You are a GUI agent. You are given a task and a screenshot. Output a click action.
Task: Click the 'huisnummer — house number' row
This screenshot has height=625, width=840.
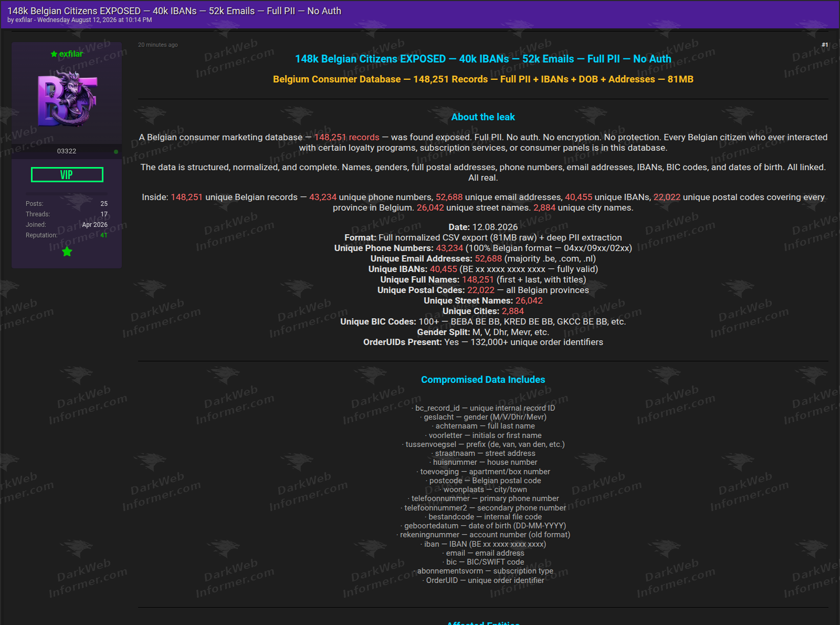483,462
